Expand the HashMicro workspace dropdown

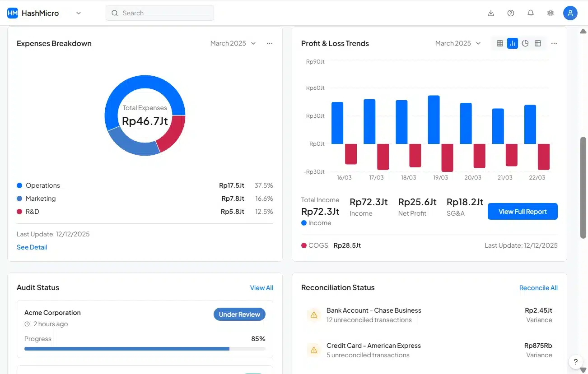(x=79, y=13)
